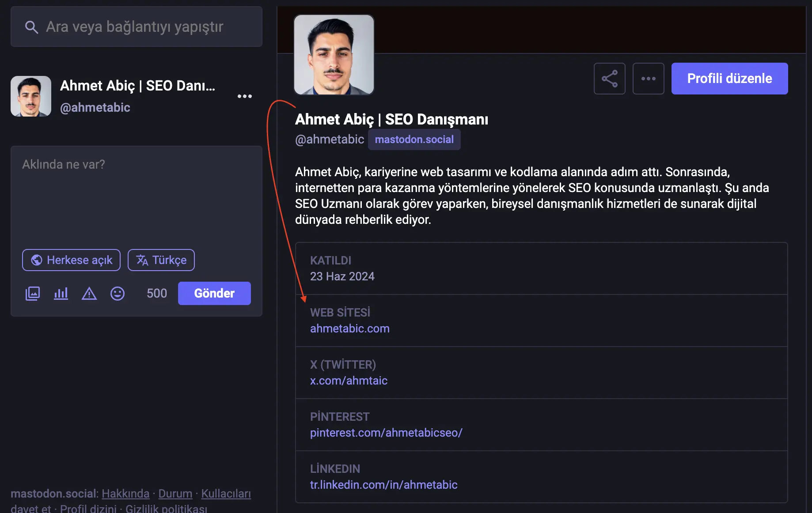Click the LİNKEDIN field label
This screenshot has height=513, width=812.
(335, 469)
